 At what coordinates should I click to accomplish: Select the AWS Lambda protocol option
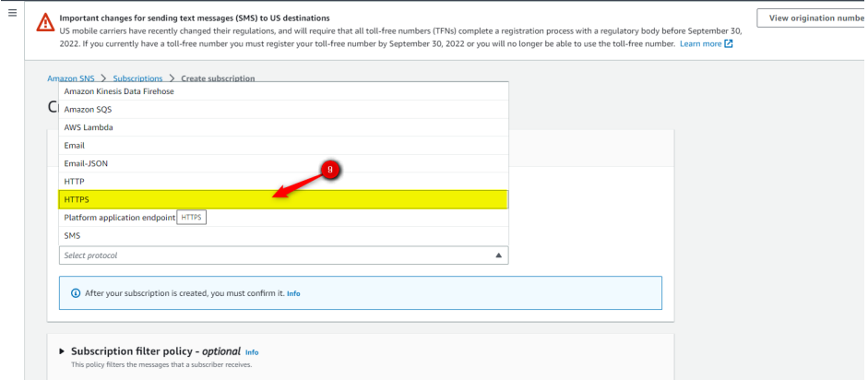(89, 127)
